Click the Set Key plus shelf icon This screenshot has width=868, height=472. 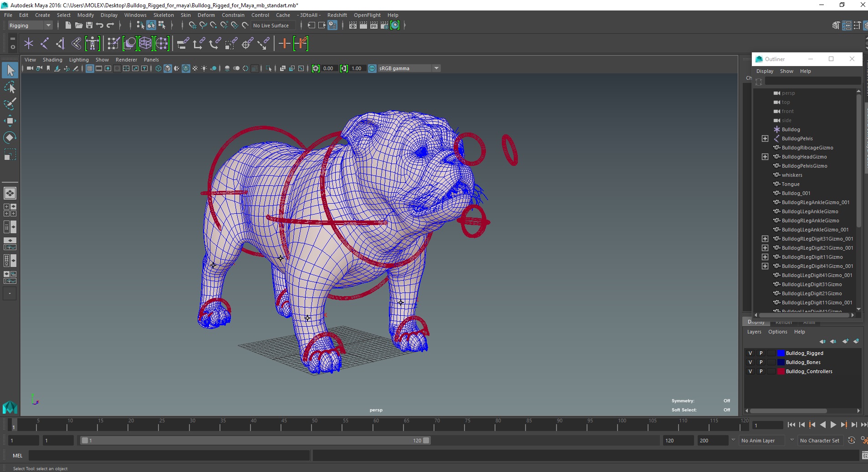[x=285, y=44]
